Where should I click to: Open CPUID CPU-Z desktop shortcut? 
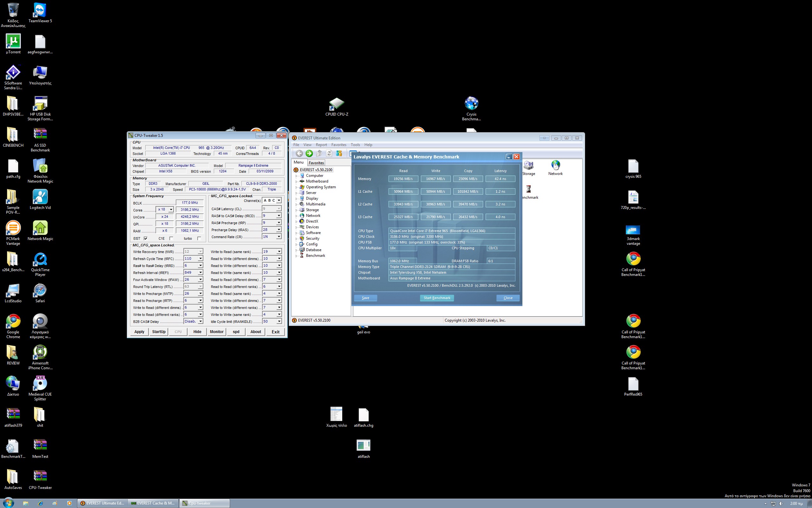337,106
